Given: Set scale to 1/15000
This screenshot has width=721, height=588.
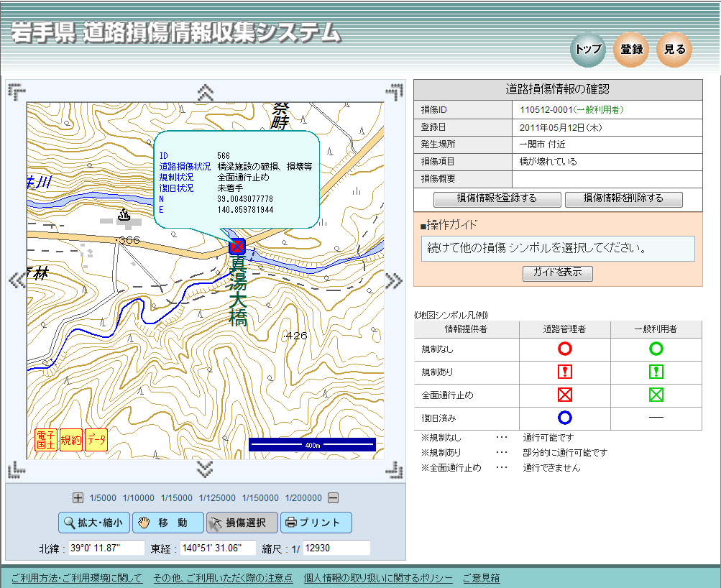Looking at the screenshot, I should coord(177,498).
